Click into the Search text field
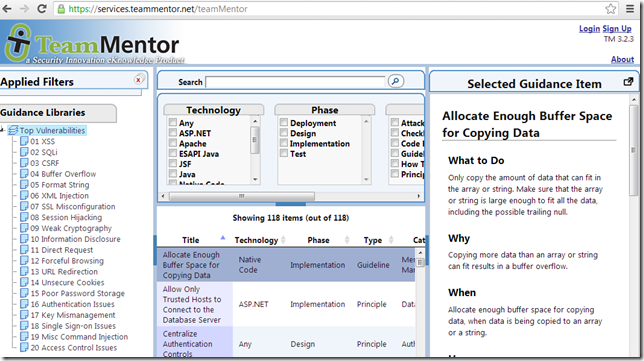 [295, 82]
